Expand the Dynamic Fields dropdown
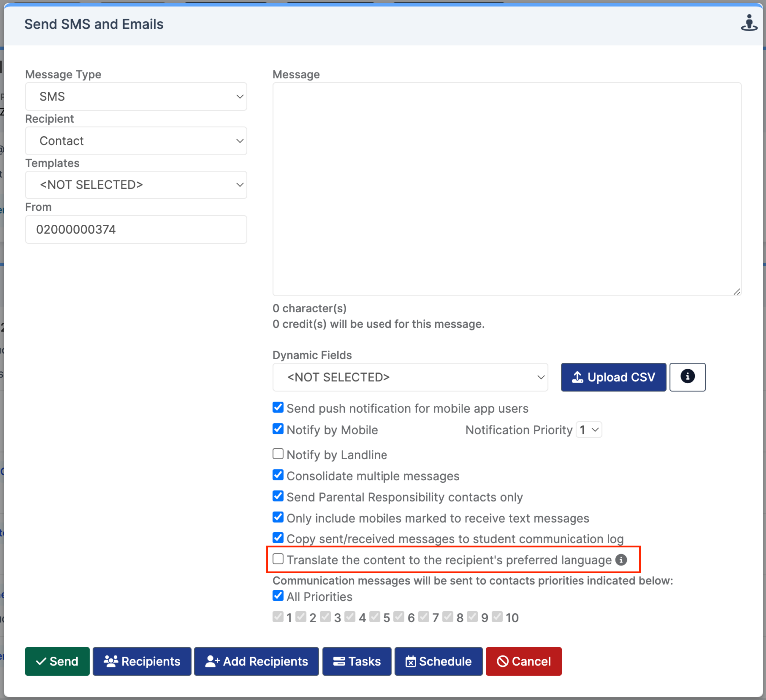This screenshot has width=766, height=700. pos(410,377)
